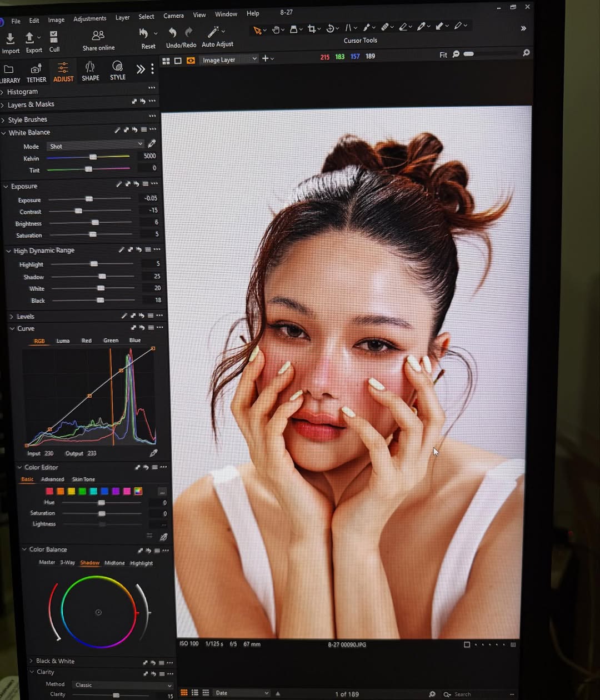Select the red color swatch
600x700 pixels.
pyautogui.click(x=49, y=491)
